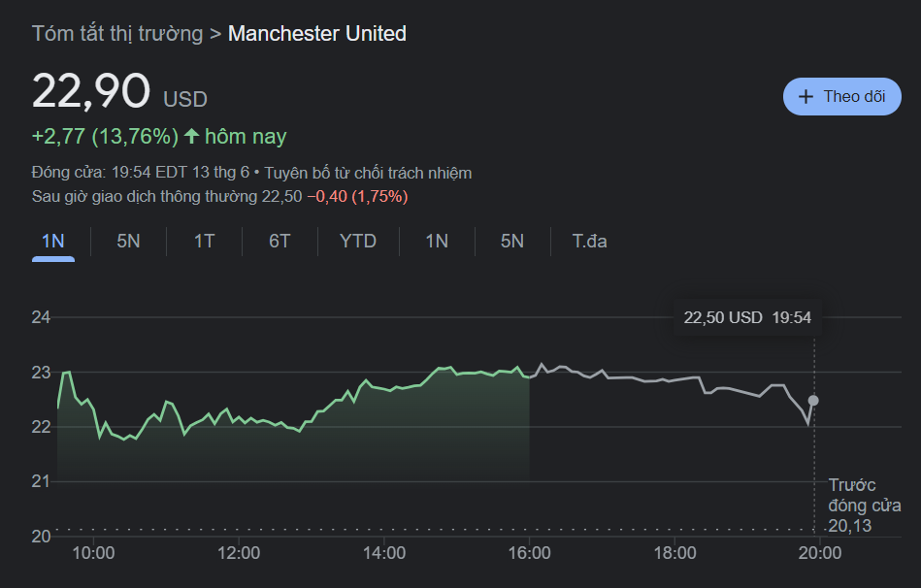Switch to the 1T range tab

204,242
